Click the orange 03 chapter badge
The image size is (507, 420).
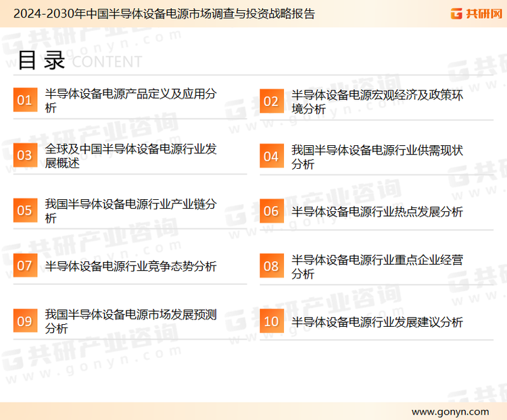tap(25, 155)
